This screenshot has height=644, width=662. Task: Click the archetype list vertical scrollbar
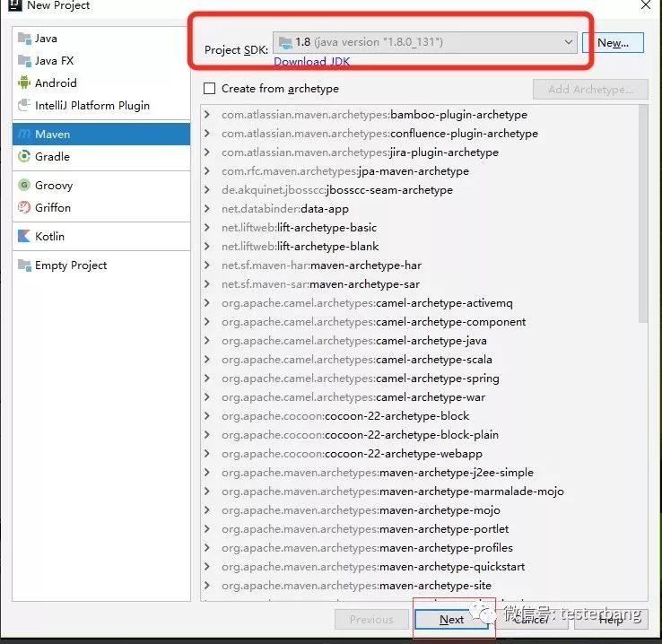point(643,213)
